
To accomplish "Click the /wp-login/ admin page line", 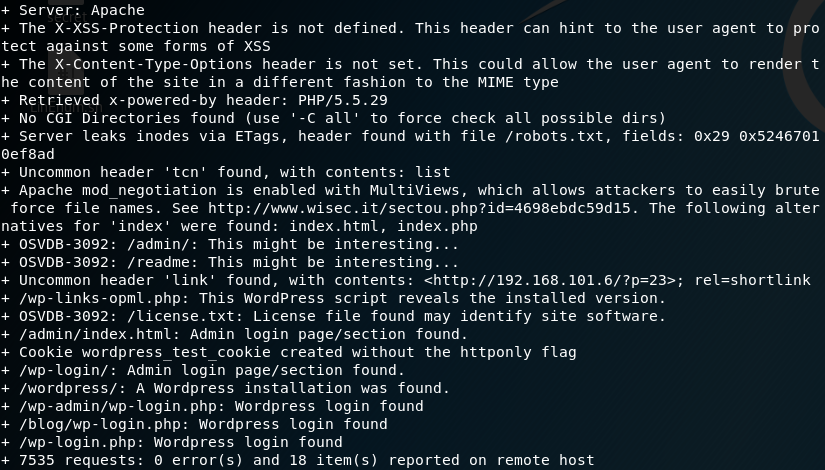I will (203, 370).
